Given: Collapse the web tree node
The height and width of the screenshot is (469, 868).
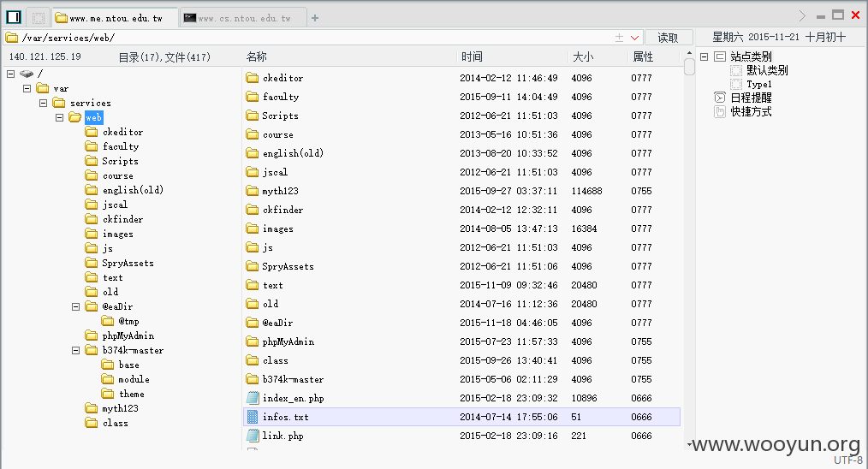Looking at the screenshot, I should [59, 117].
